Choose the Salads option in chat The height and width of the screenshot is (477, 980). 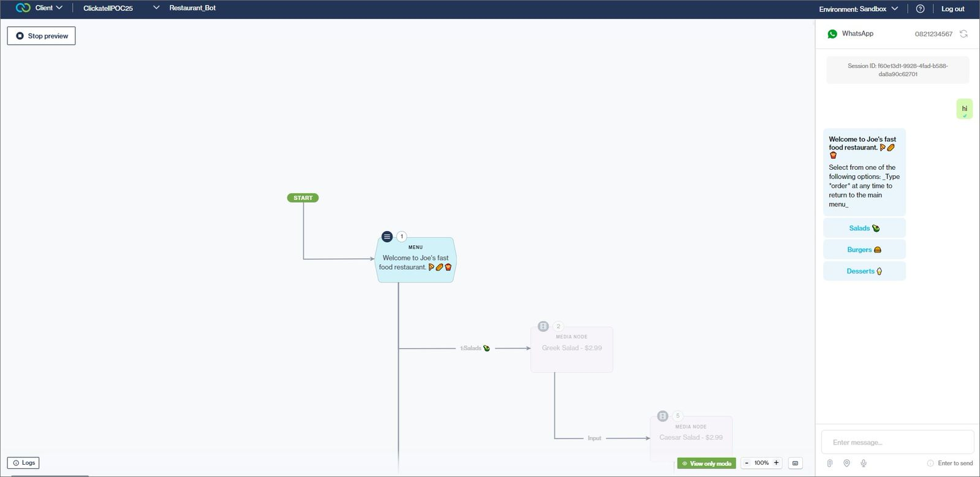[x=864, y=228]
